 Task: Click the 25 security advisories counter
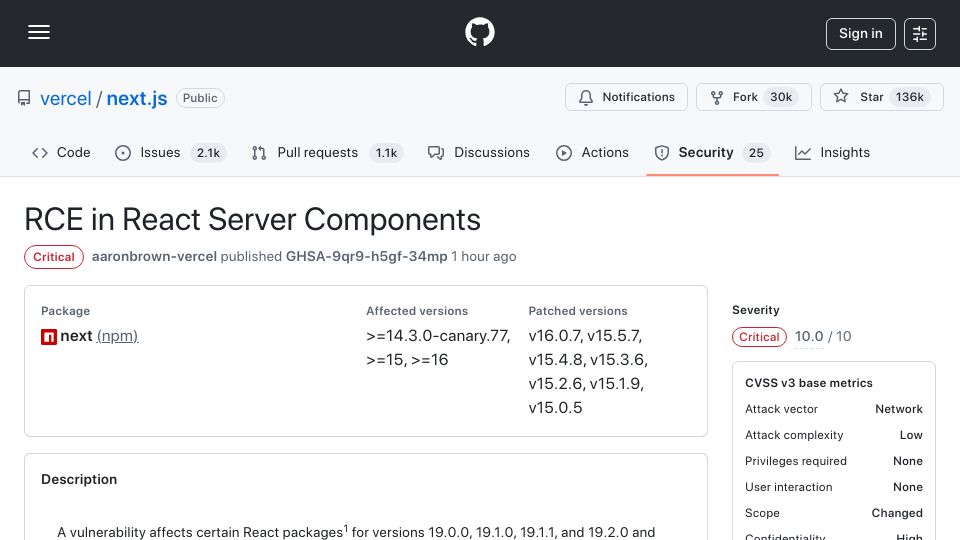click(756, 153)
